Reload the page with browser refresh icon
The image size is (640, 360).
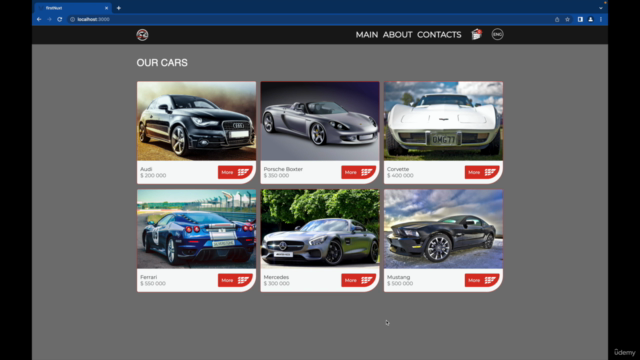tap(60, 19)
